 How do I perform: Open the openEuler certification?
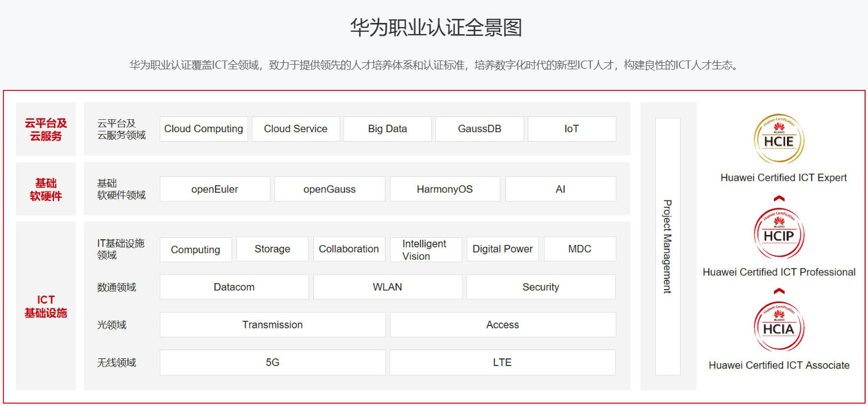tap(215, 189)
